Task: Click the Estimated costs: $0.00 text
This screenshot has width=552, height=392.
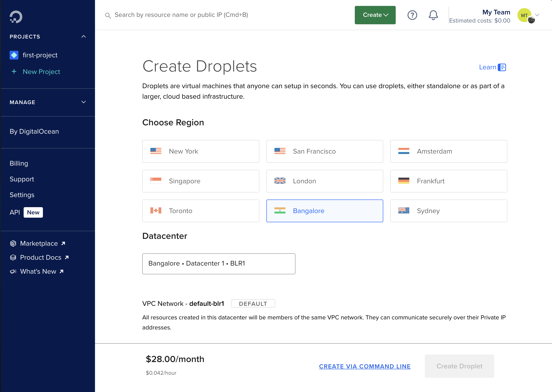Action: coord(480,21)
